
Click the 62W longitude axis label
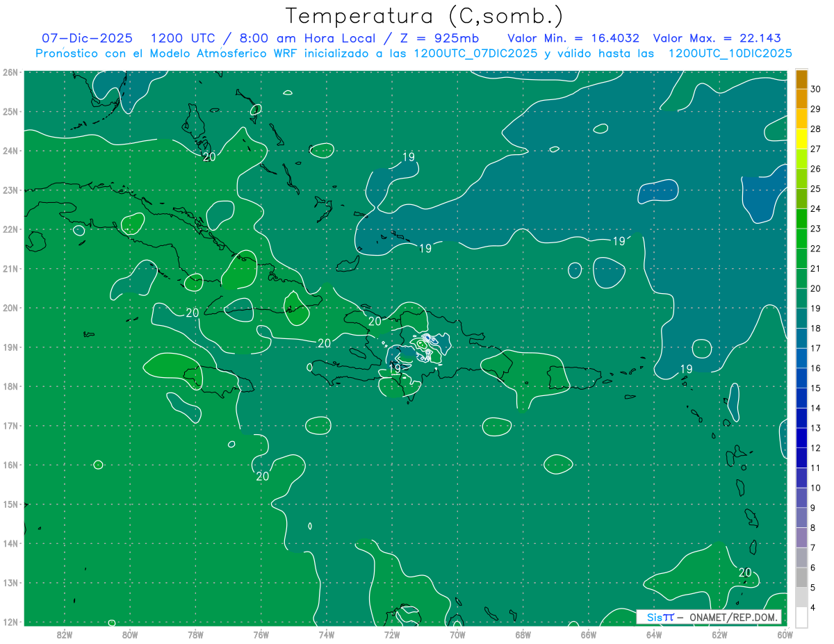click(719, 634)
